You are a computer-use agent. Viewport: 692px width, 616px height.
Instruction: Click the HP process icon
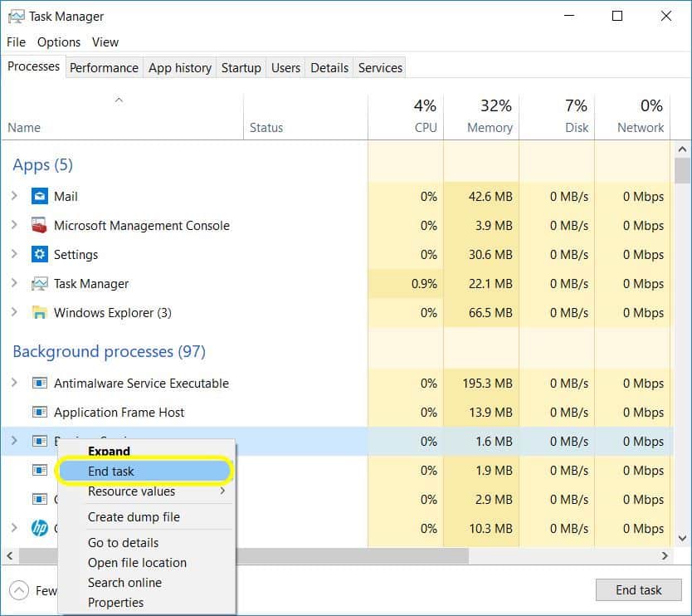point(39,528)
